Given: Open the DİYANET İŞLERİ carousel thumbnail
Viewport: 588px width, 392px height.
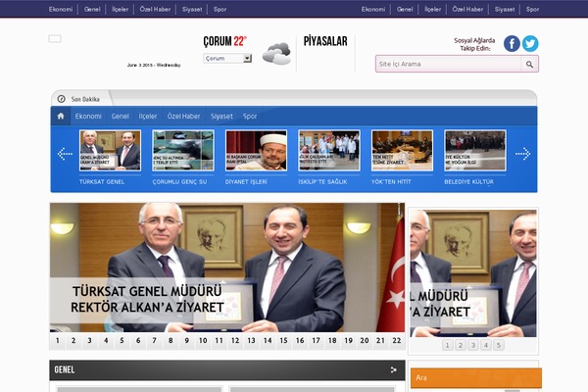Looking at the screenshot, I should (256, 150).
